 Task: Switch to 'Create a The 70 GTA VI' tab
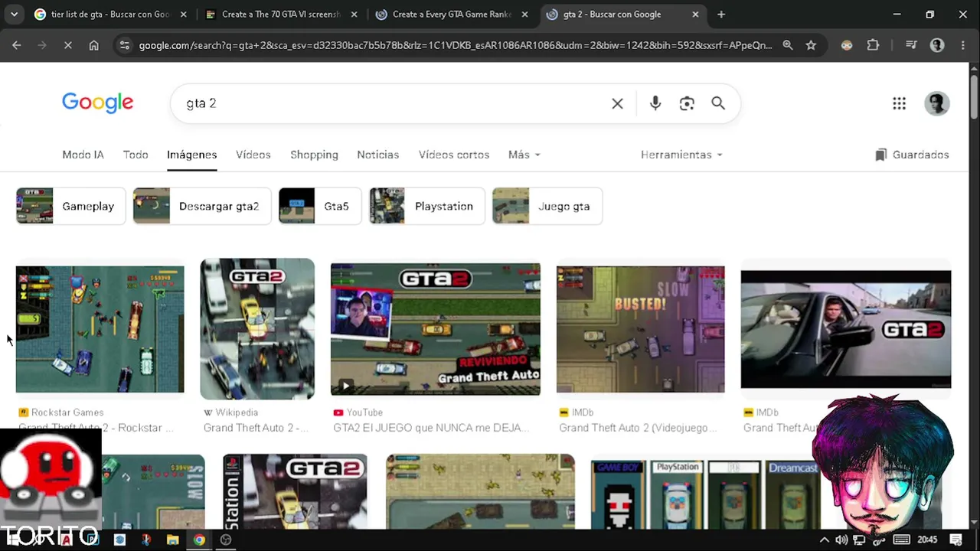[282, 14]
